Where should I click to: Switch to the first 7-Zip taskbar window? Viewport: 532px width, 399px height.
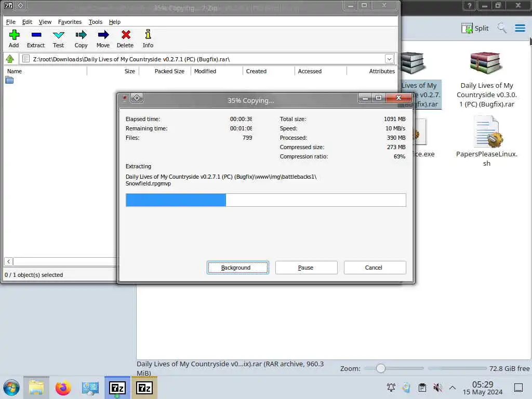pyautogui.click(x=117, y=388)
